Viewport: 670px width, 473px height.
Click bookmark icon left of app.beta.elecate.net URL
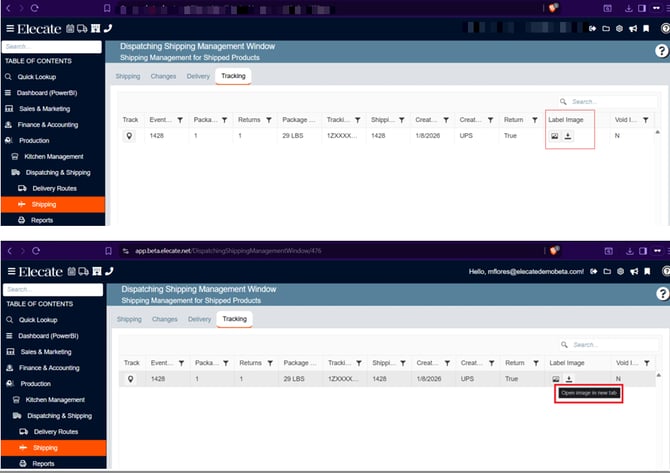pos(112,250)
